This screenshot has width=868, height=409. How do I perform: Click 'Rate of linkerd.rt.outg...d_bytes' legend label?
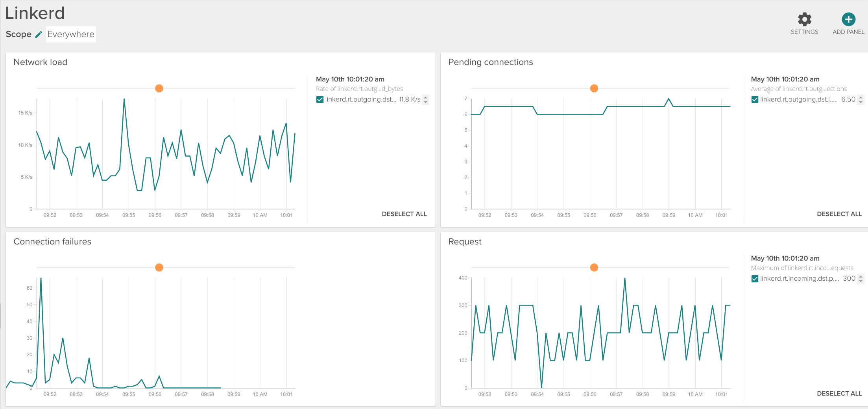(x=359, y=89)
